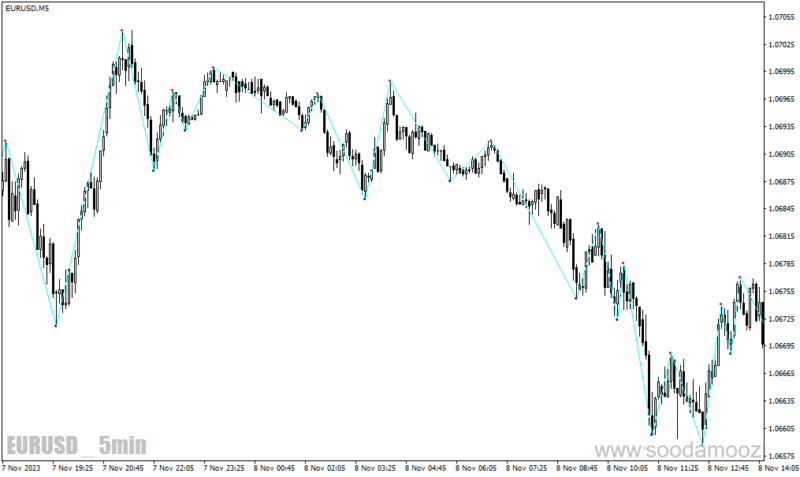Click the 1.06905 level on the price axis

781,154
